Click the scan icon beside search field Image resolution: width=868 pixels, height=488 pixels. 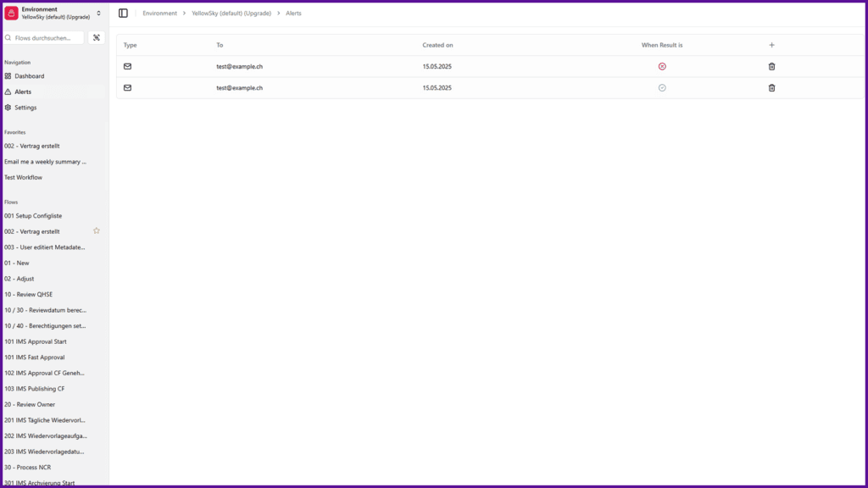[x=97, y=37]
